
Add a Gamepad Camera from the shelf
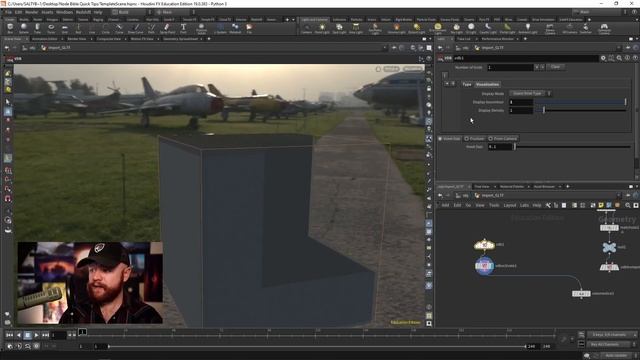coord(604,29)
